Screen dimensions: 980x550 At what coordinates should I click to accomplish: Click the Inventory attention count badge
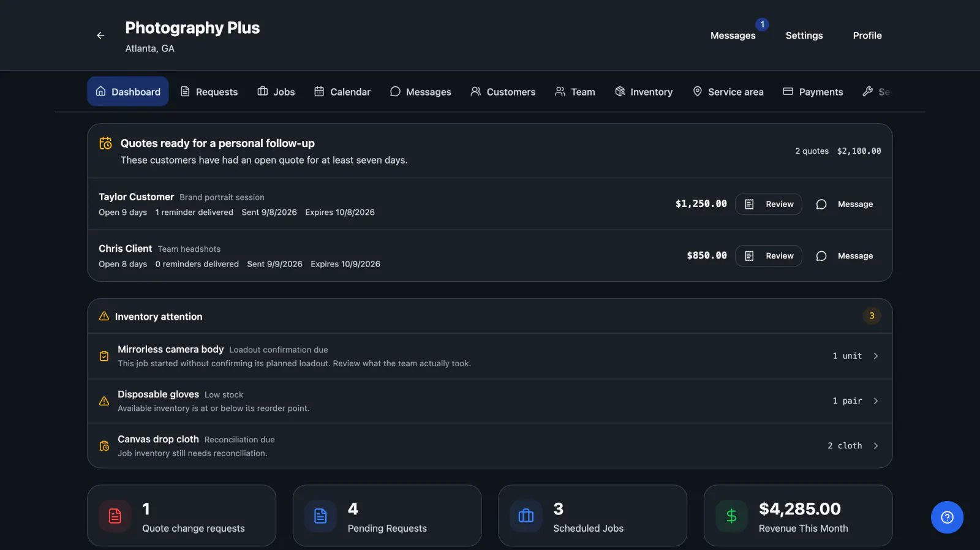tap(872, 316)
